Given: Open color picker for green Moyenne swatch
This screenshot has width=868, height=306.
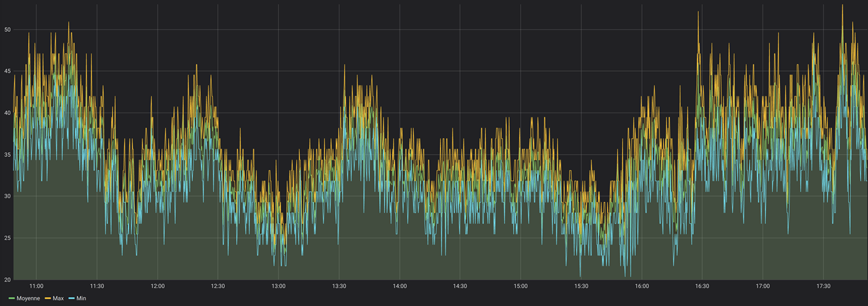Looking at the screenshot, I should tap(11, 298).
